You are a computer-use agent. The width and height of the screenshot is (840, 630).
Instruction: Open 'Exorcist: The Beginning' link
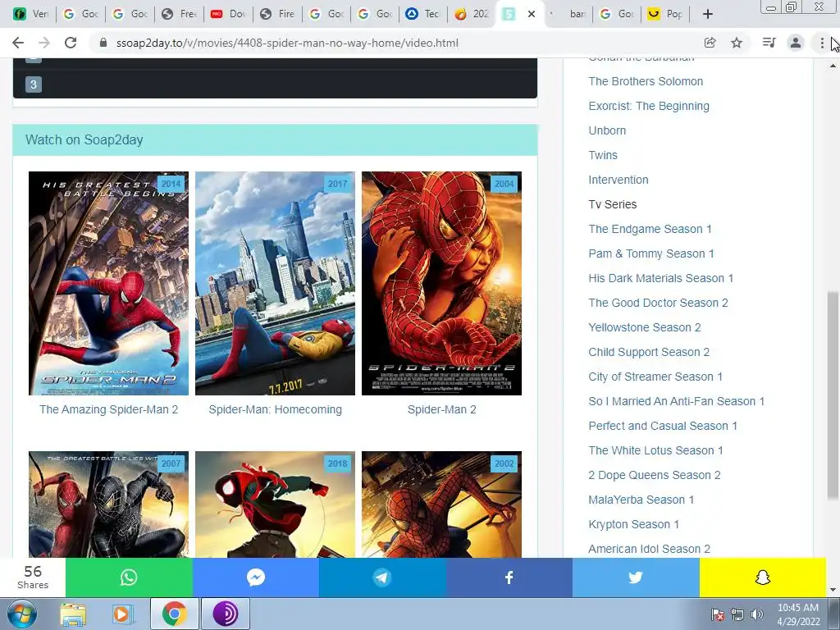click(x=649, y=106)
